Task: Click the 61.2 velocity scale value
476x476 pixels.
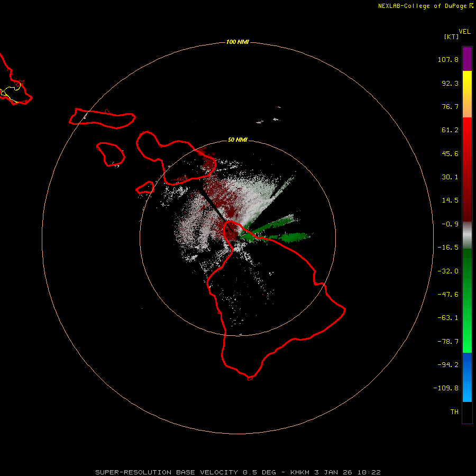Action: (450, 130)
